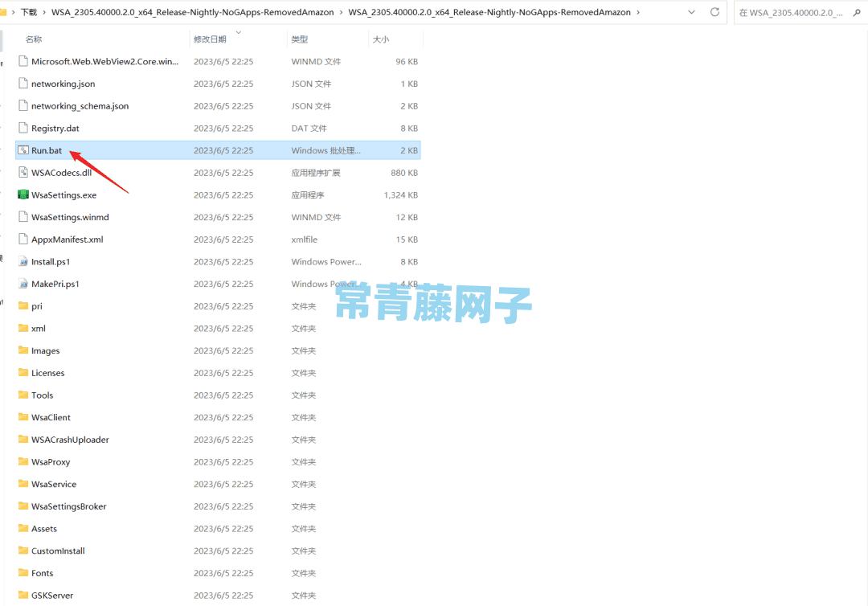Viewport: 868px width, 606px height.
Task: Select the Run.bat file name
Action: (47, 150)
